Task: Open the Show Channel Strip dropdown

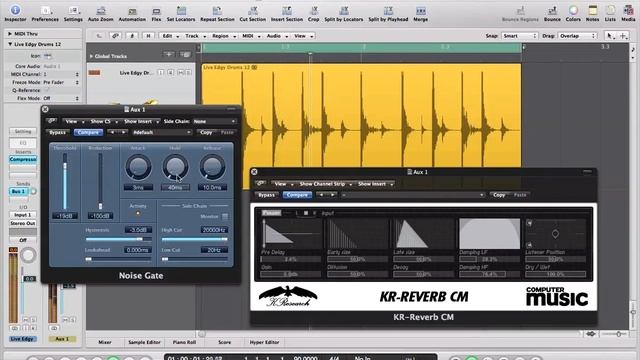Action: [325, 184]
